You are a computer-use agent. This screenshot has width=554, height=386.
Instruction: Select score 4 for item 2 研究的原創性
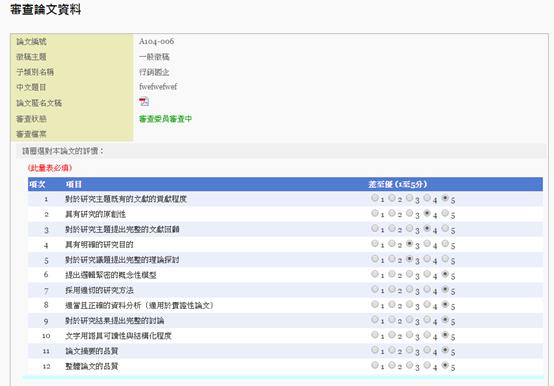(427, 213)
